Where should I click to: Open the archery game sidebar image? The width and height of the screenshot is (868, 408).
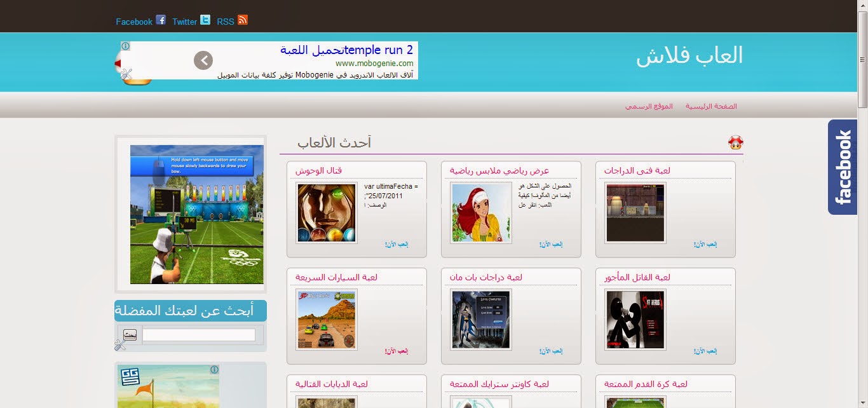click(x=197, y=214)
